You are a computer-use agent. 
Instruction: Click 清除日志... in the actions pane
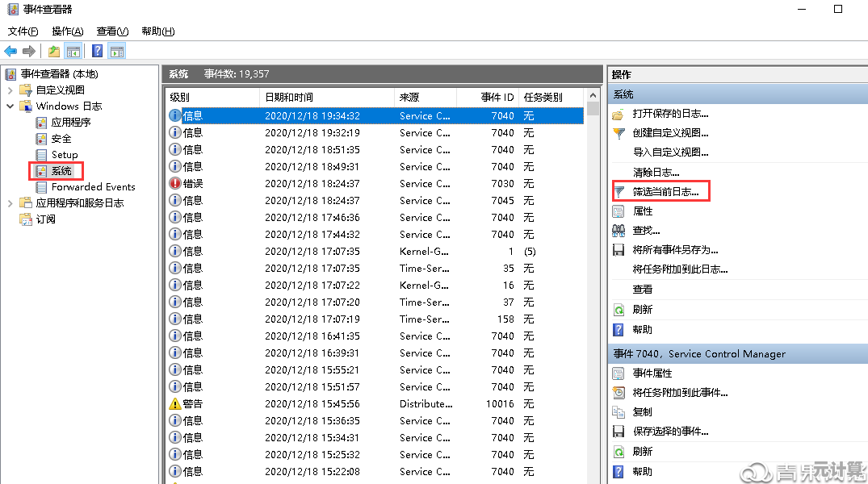pos(656,173)
